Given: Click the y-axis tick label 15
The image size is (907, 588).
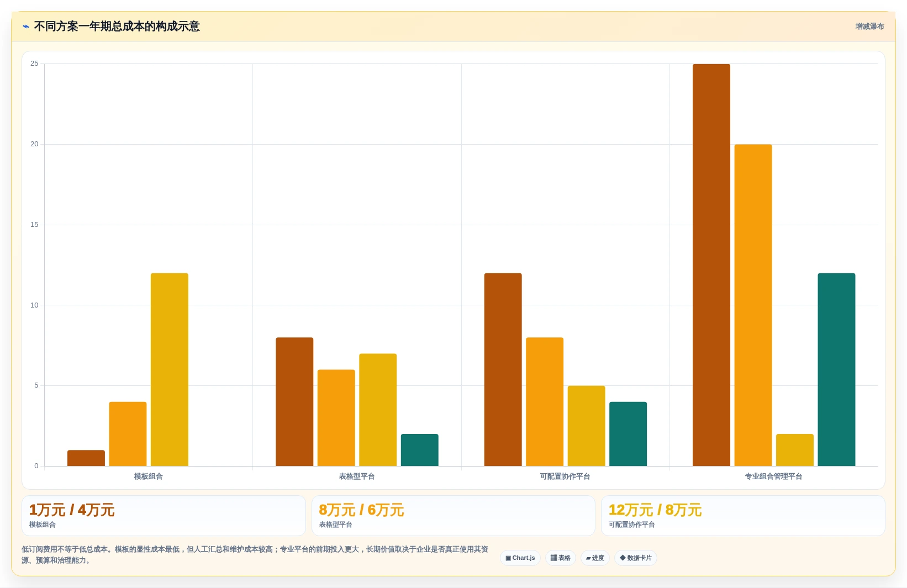Looking at the screenshot, I should (x=34, y=225).
